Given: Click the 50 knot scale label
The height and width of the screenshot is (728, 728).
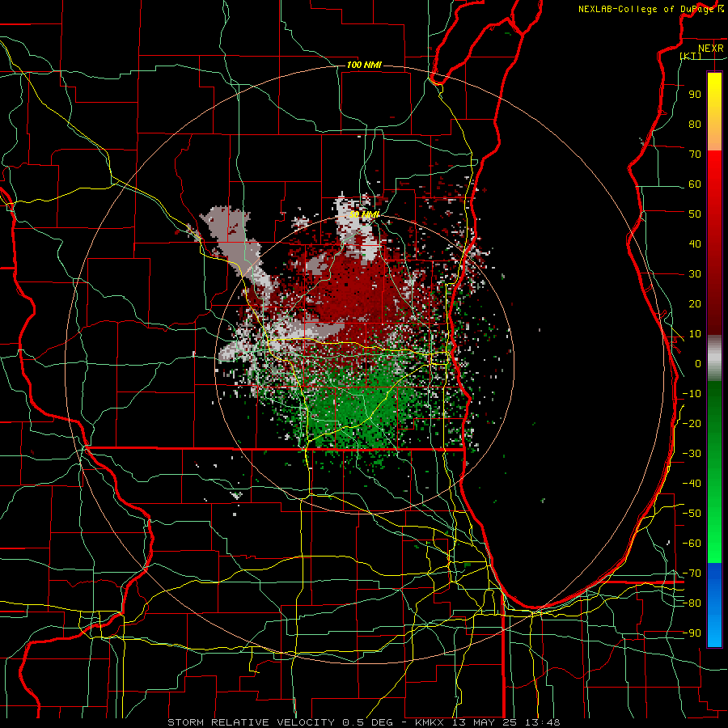Looking at the screenshot, I should coord(695,214).
